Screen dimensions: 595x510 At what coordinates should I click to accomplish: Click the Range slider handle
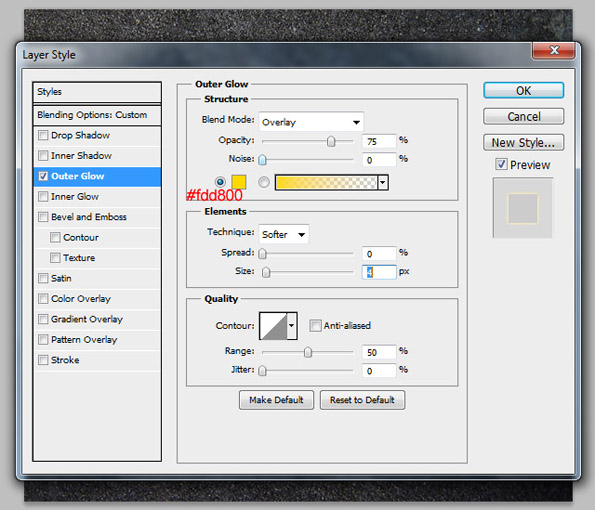(308, 352)
